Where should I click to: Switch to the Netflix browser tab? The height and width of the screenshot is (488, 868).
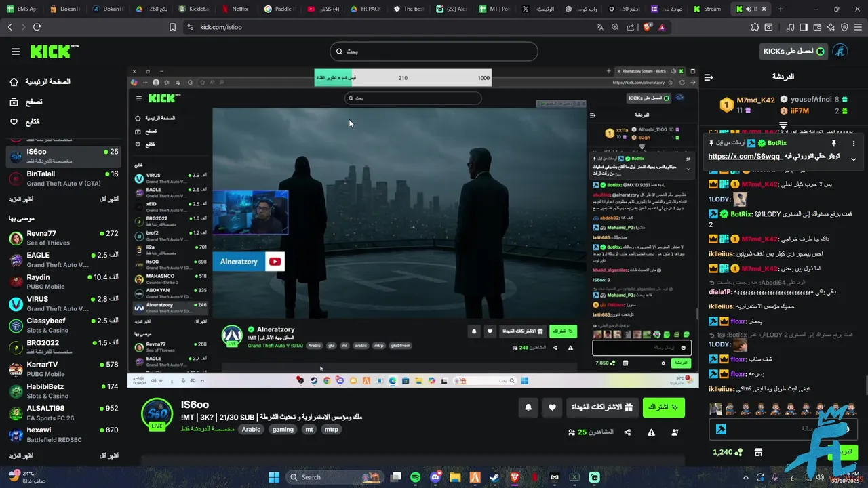235,9
